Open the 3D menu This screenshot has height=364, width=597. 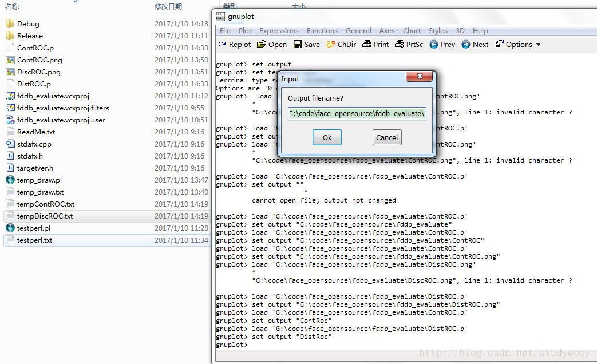[x=460, y=31]
